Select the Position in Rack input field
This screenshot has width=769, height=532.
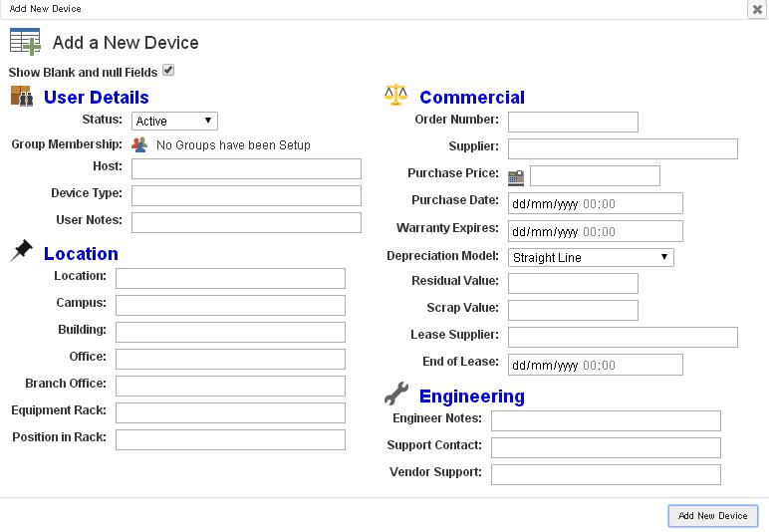[x=230, y=439]
